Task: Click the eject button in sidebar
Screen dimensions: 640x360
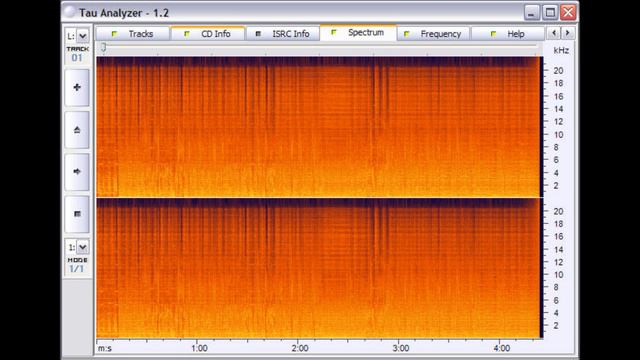Action: point(77,130)
